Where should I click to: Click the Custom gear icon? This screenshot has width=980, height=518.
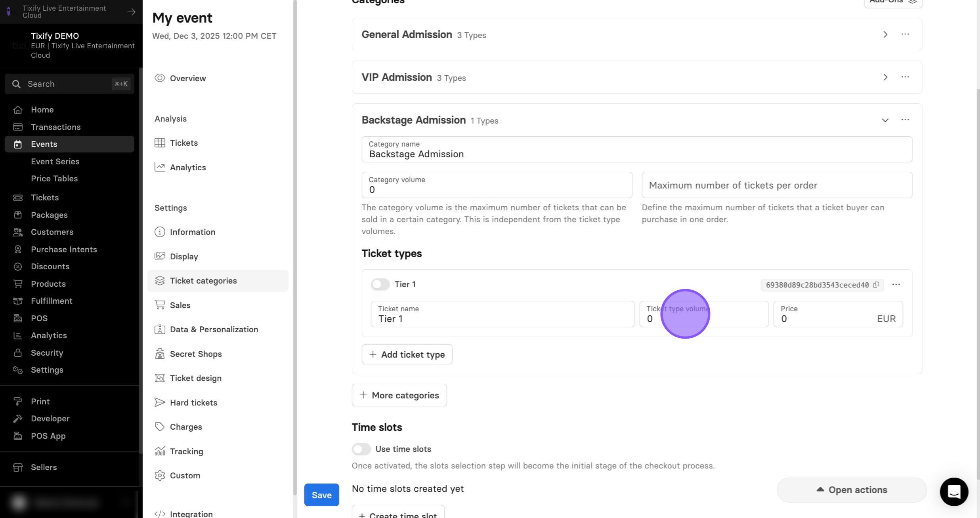click(x=160, y=475)
